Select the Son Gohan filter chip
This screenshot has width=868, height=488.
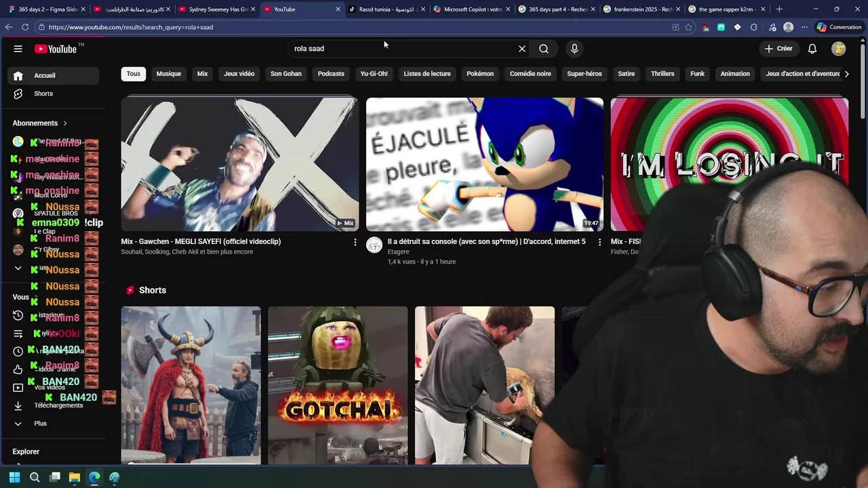tap(286, 74)
